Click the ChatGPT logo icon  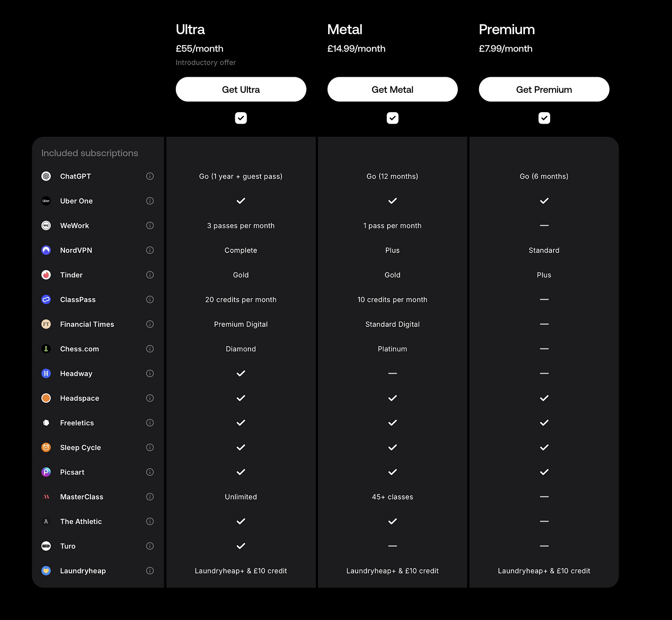point(46,176)
